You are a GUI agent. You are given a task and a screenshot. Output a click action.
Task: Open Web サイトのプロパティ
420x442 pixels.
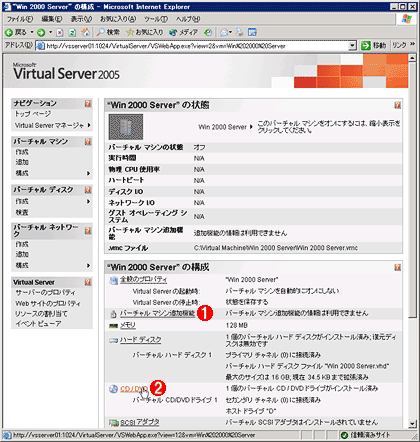pyautogui.click(x=48, y=303)
